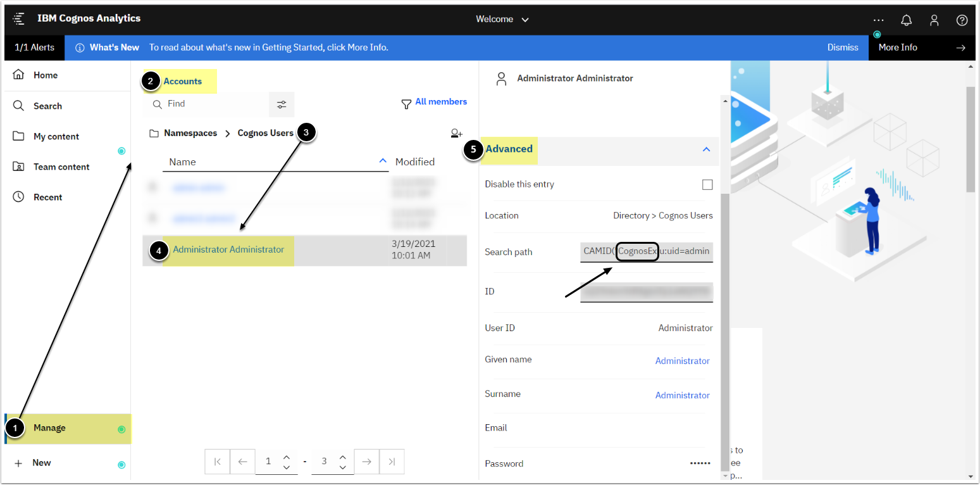Screen dimensions: 980x485
Task: Click the ID value field
Action: tap(647, 292)
